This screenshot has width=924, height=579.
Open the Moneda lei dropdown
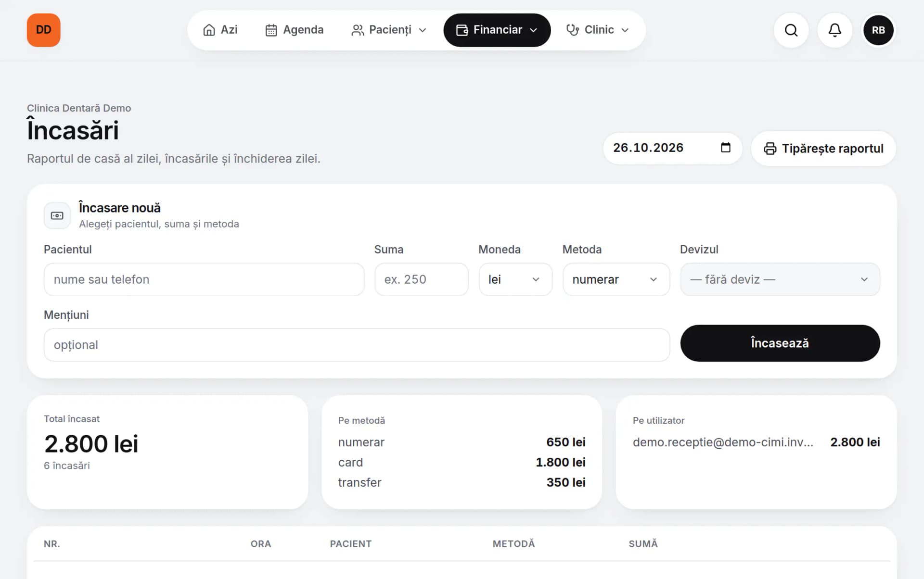pyautogui.click(x=515, y=279)
